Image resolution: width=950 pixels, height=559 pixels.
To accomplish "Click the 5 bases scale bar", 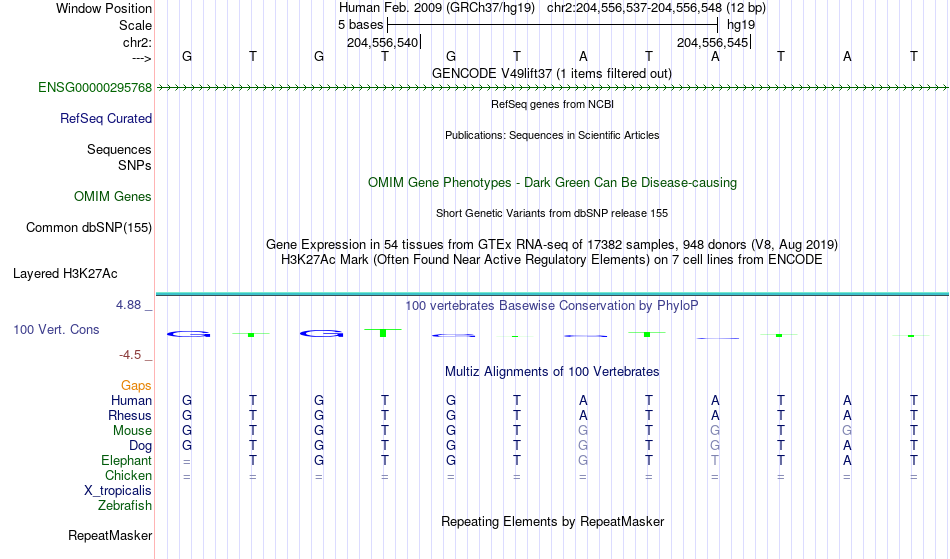I will point(553,25).
